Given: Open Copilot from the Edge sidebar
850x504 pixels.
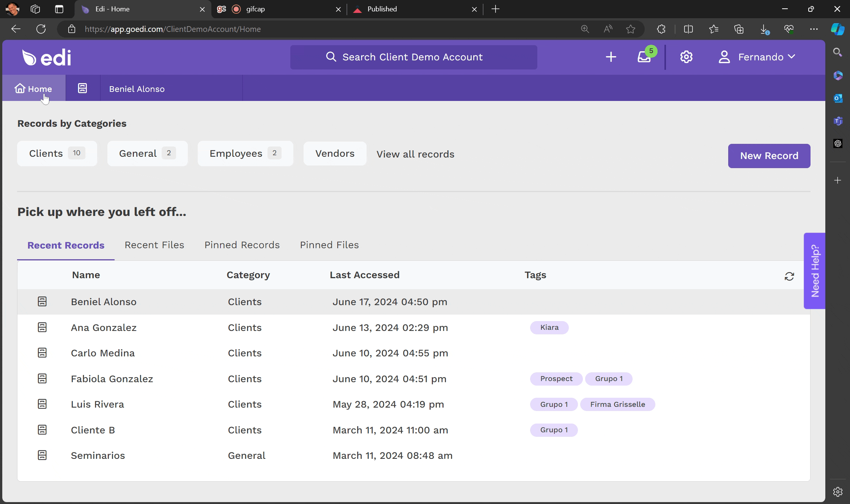Looking at the screenshot, I should [838, 29].
